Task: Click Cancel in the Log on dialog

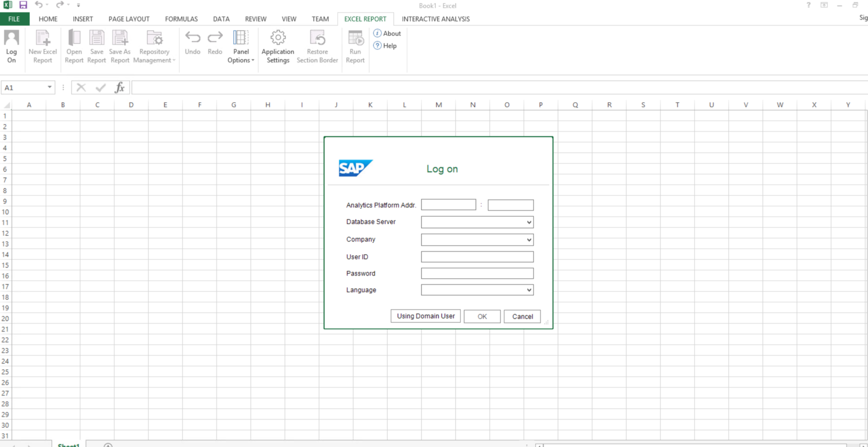Action: pos(522,316)
